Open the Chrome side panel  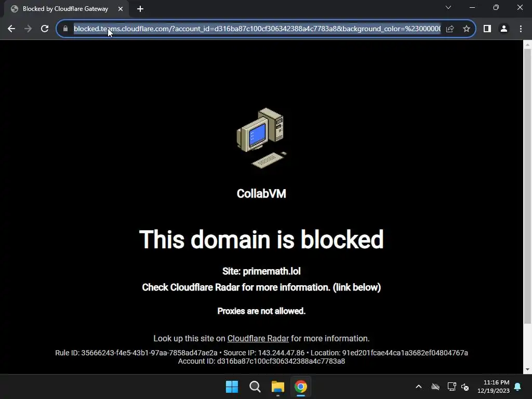(x=487, y=29)
